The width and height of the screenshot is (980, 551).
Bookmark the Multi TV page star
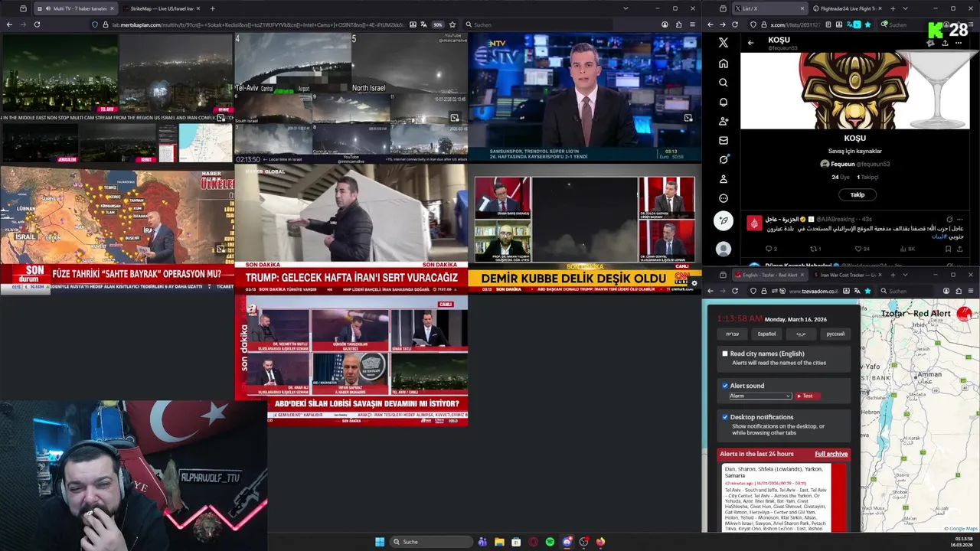452,24
